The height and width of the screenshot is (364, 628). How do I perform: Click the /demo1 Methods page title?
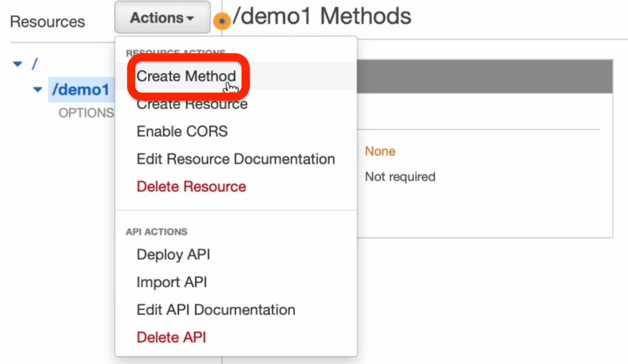(x=322, y=16)
